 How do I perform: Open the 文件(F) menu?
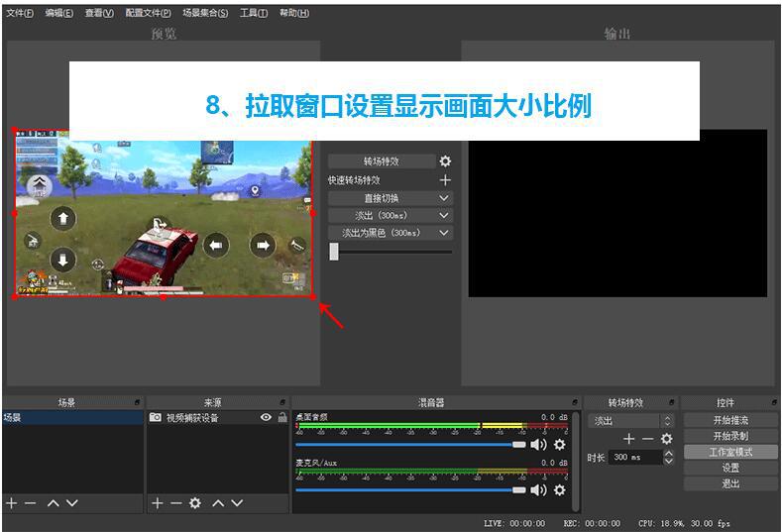click(20, 13)
